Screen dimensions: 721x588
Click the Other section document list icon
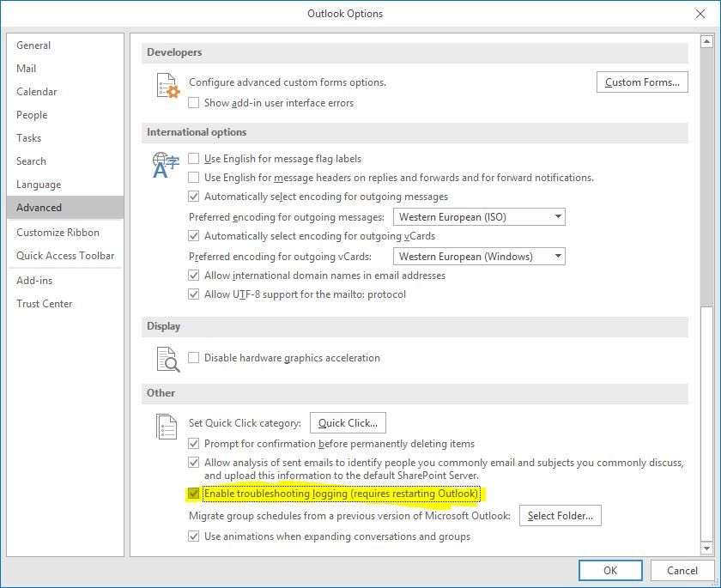coord(167,426)
